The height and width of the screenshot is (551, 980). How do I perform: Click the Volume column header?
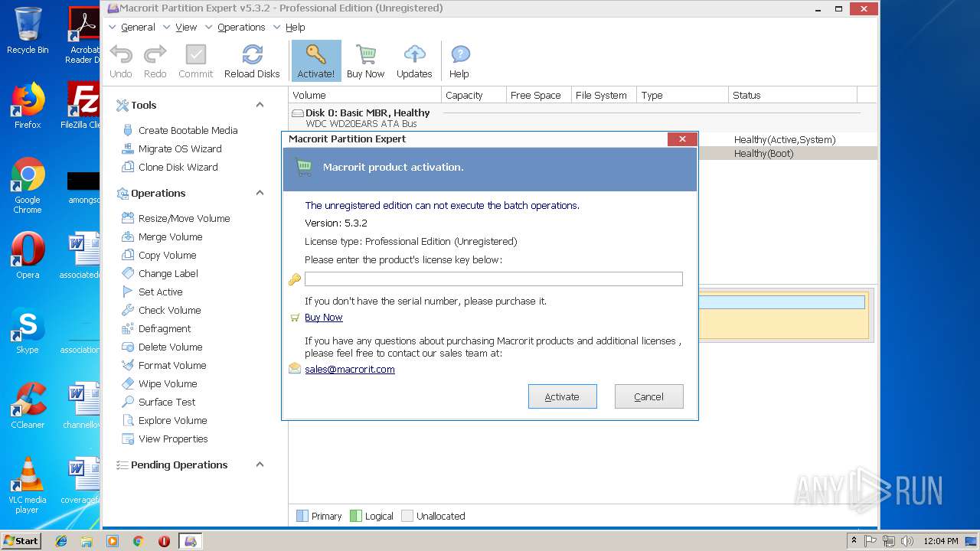point(365,96)
